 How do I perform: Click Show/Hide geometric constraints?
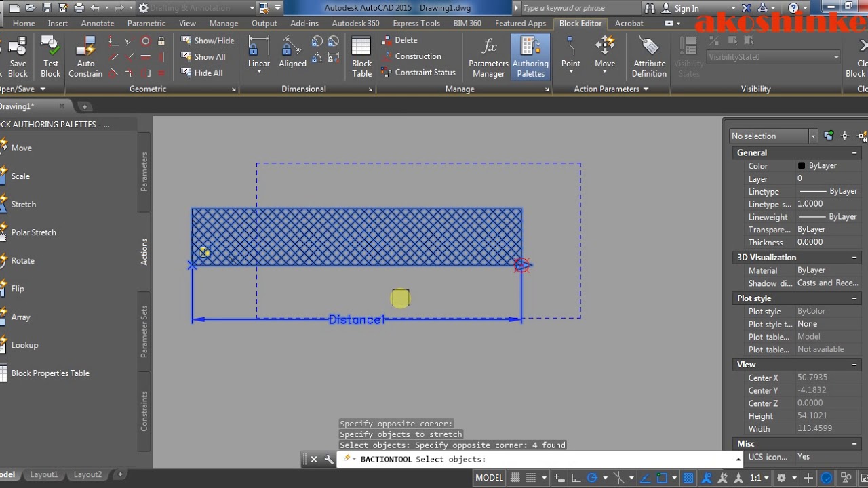click(x=208, y=40)
